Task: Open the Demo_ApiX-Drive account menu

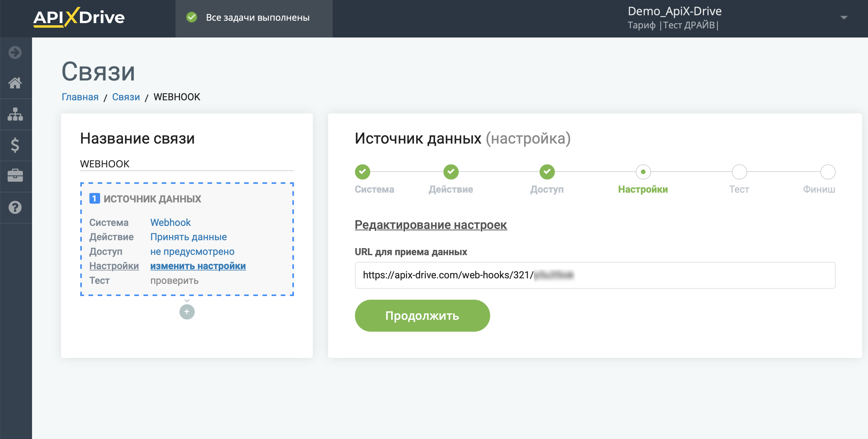Action: click(675, 11)
